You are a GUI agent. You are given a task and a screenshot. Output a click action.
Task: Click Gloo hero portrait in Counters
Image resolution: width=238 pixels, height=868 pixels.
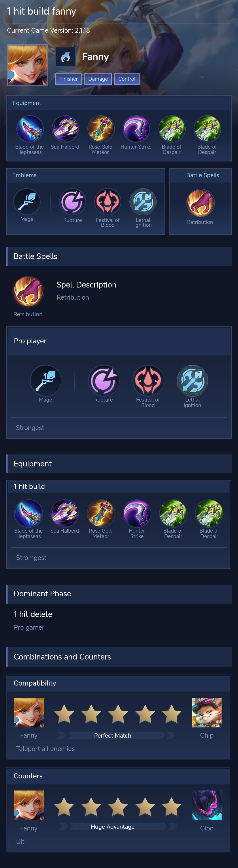point(207,805)
